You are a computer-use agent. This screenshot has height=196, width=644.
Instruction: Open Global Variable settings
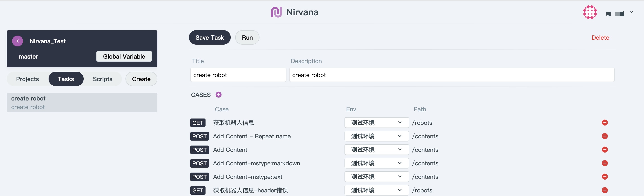tap(124, 57)
